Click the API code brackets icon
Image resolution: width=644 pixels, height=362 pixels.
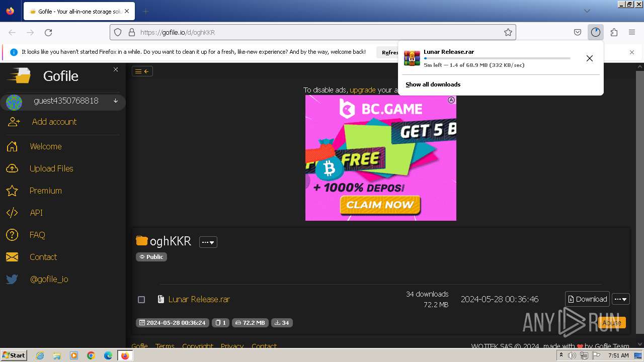(x=12, y=213)
